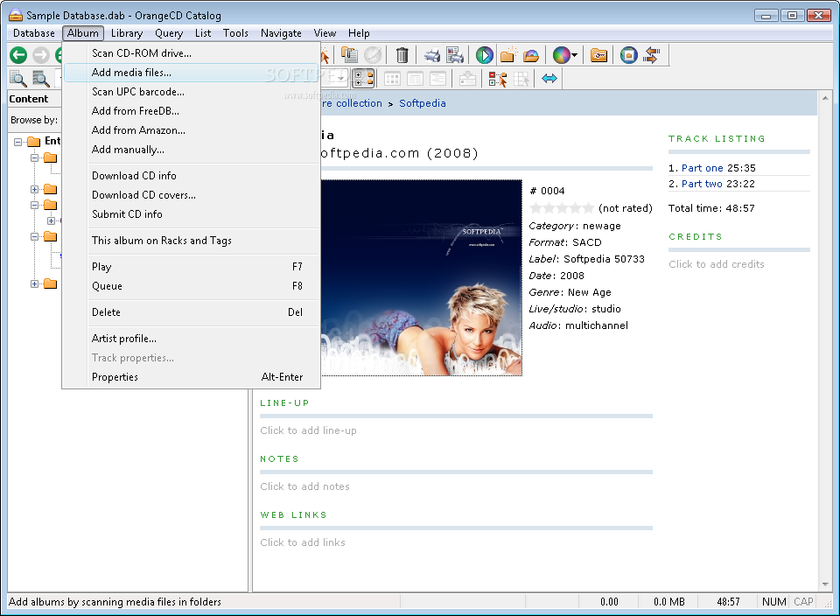The height and width of the screenshot is (616, 840).
Task: Click the search magnifier over list icon
Action: (41, 79)
